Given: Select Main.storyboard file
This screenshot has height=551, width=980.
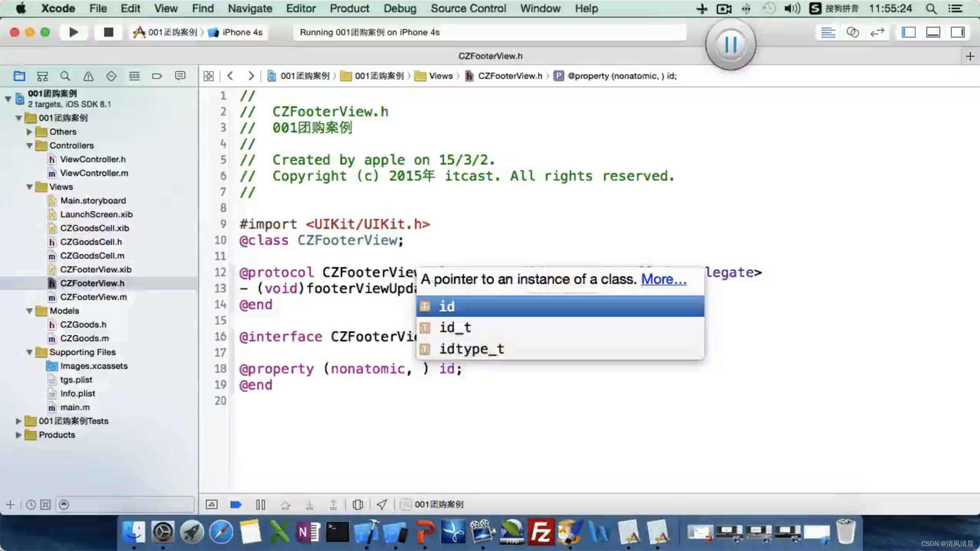Looking at the screenshot, I should point(93,201).
